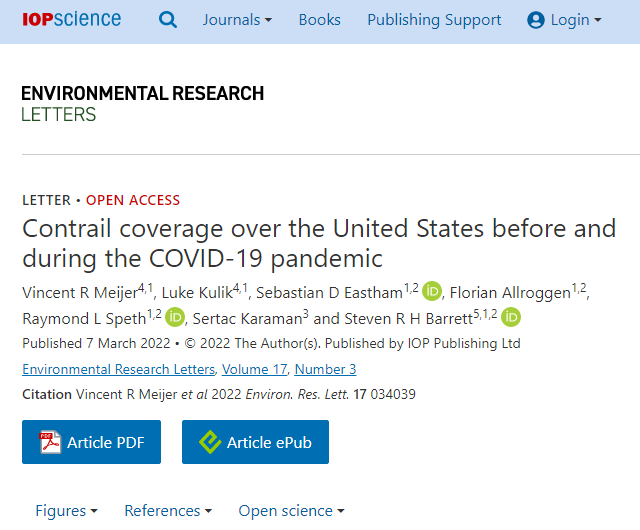Expand the References dropdown

tap(168, 510)
